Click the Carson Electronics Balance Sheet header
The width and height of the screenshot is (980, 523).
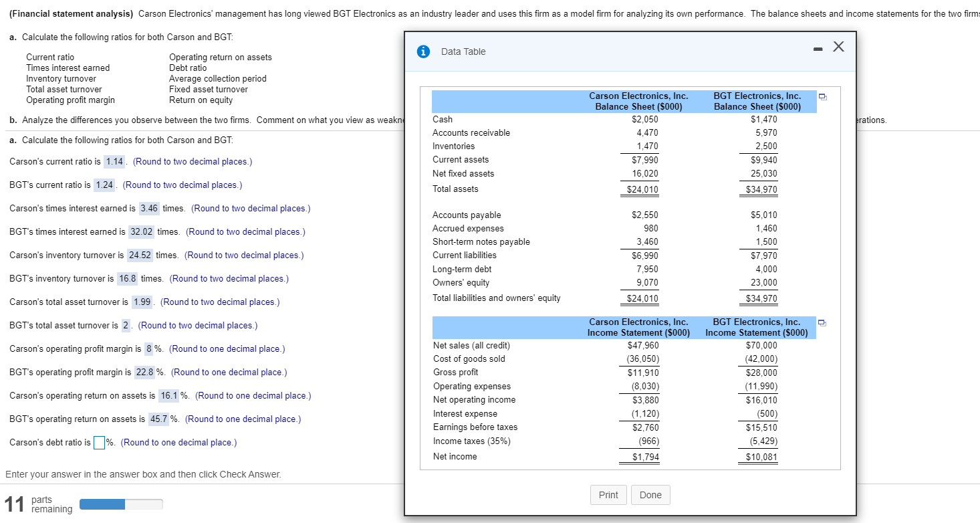[x=638, y=100]
